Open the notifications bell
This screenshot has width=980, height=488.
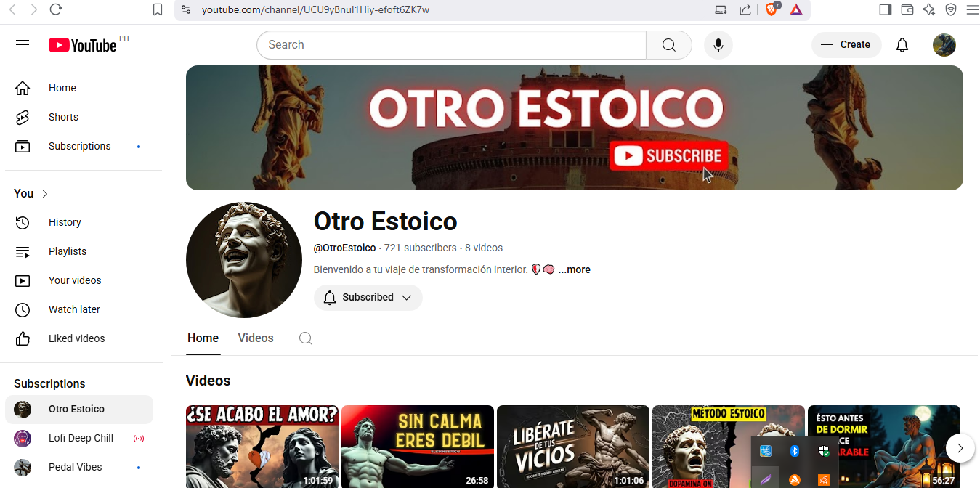click(902, 45)
